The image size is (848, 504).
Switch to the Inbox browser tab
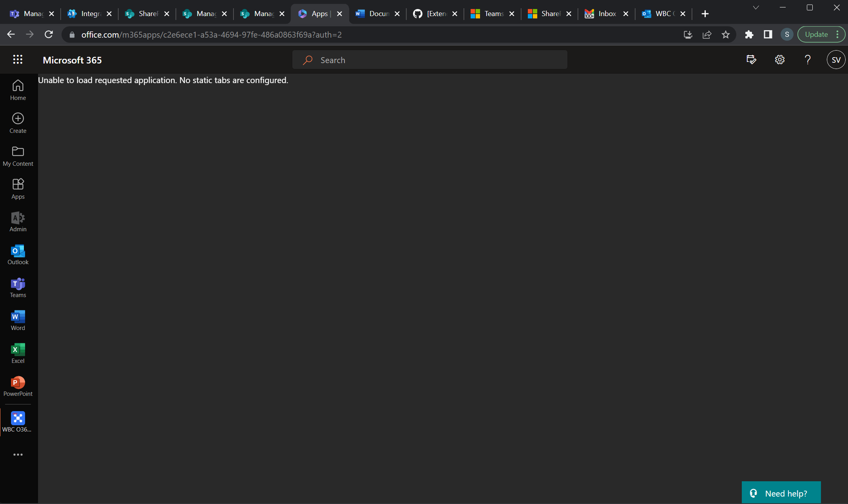(x=605, y=13)
